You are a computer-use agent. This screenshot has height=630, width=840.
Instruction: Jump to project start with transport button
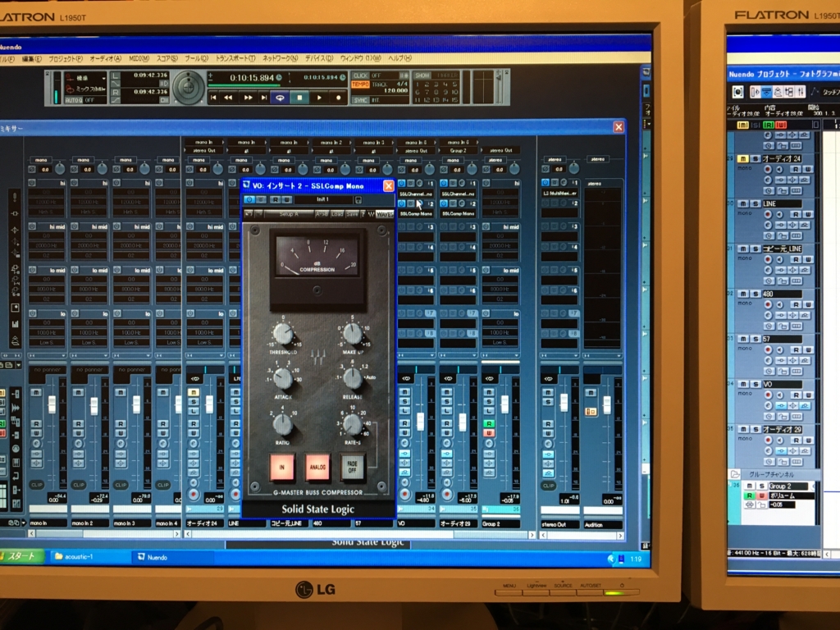(213, 98)
